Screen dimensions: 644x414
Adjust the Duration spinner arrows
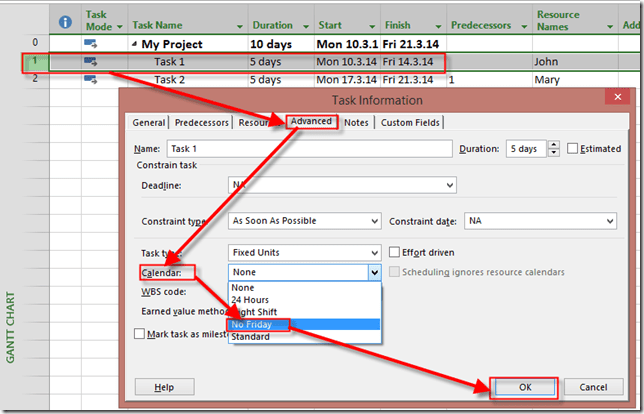point(555,148)
